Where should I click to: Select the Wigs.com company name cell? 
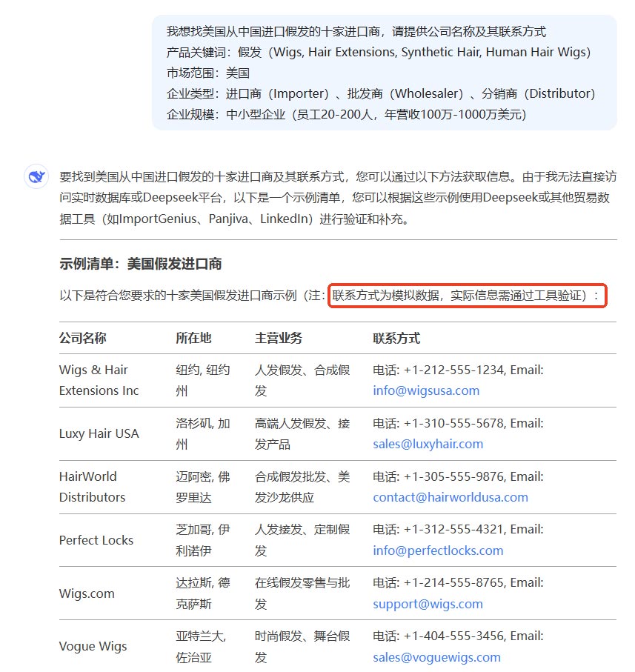87,593
